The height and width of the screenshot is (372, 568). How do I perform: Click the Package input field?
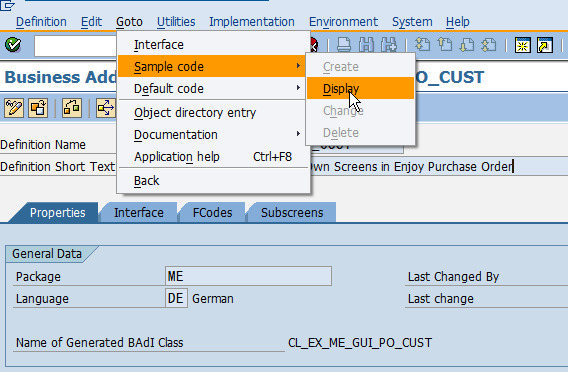pos(248,276)
